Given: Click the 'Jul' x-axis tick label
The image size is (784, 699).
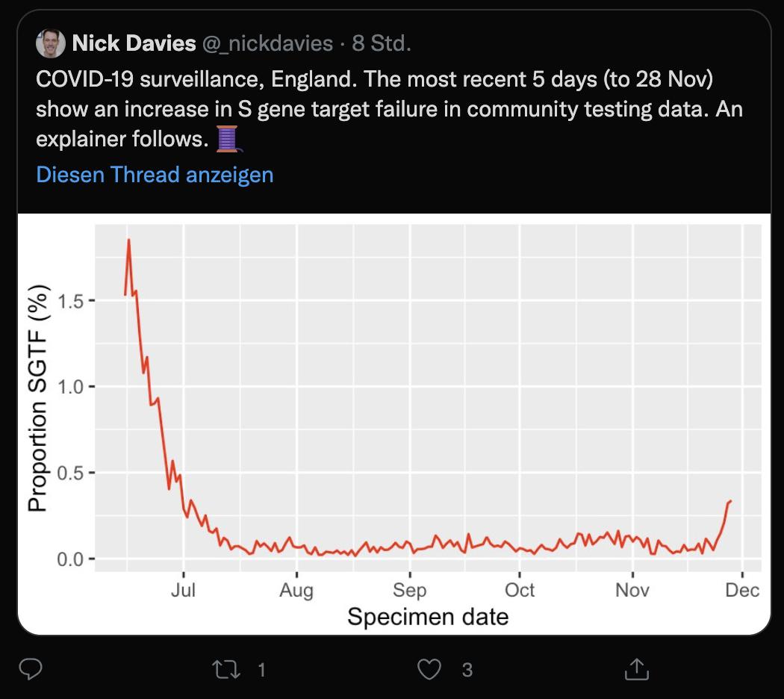Looking at the screenshot, I should tap(183, 590).
